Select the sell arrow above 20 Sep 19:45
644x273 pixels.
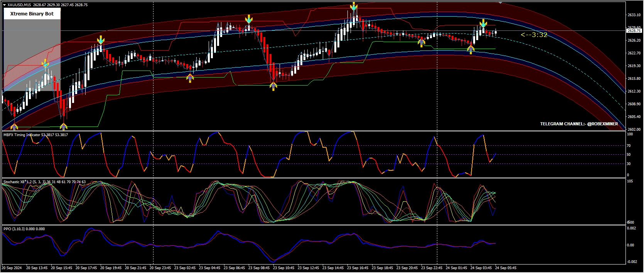click(x=101, y=40)
